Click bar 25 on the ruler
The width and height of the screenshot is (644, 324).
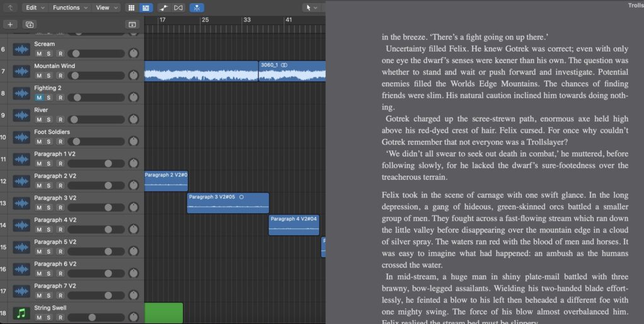(x=205, y=20)
